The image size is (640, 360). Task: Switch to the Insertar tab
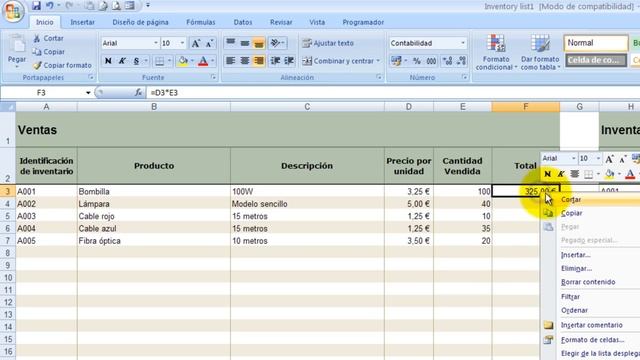click(82, 22)
